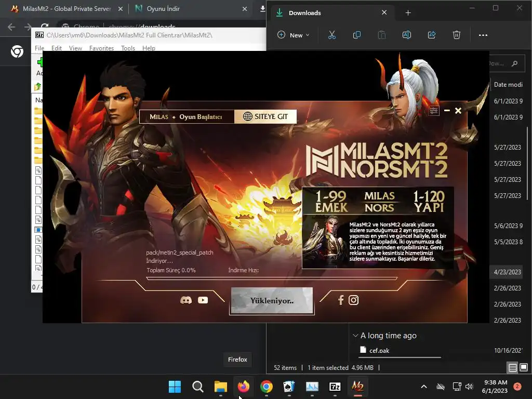Open the launcher settings sliders icon
This screenshot has height=399, width=532.
point(434,111)
